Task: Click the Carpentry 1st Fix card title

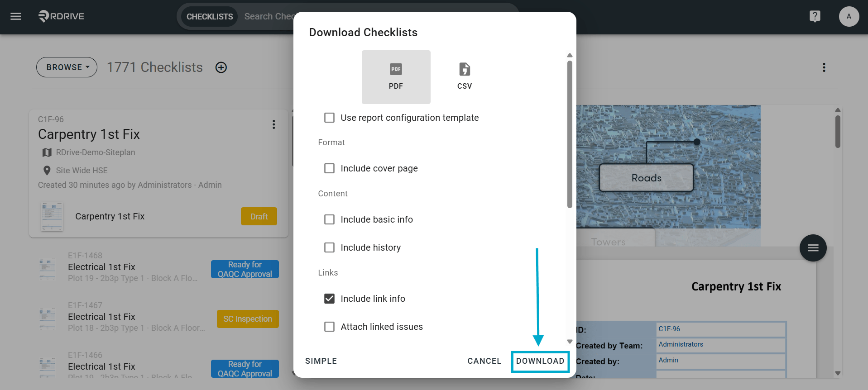Action: (89, 134)
